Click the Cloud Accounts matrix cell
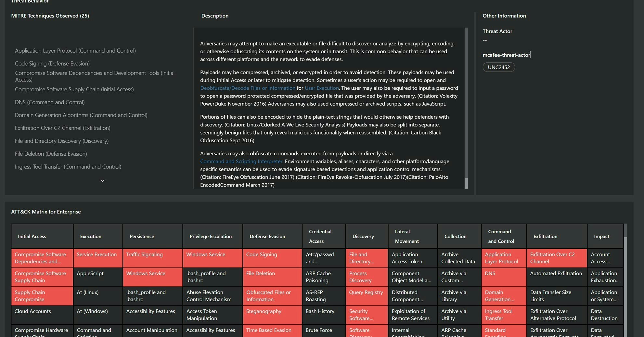Image resolution: width=644 pixels, height=337 pixels. (42, 315)
